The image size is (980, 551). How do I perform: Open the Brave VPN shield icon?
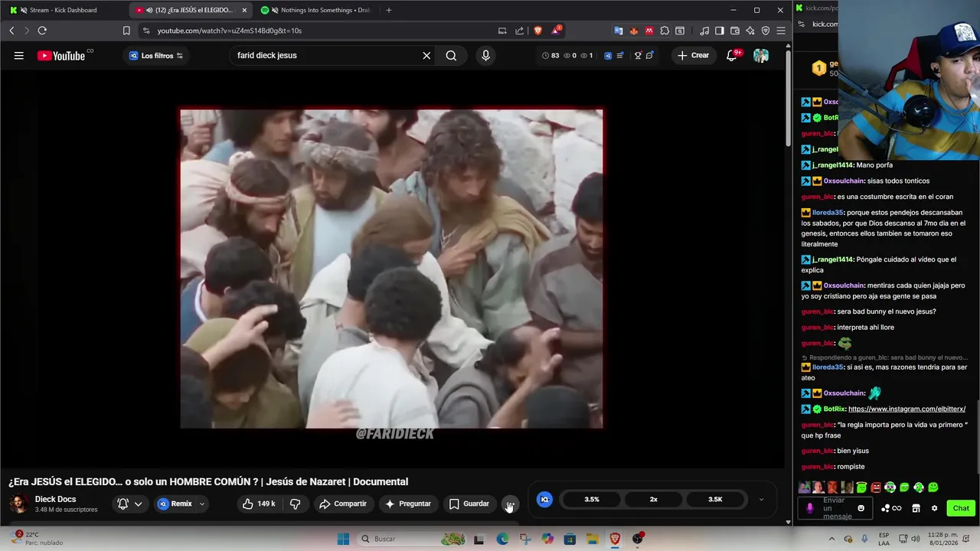click(x=766, y=31)
